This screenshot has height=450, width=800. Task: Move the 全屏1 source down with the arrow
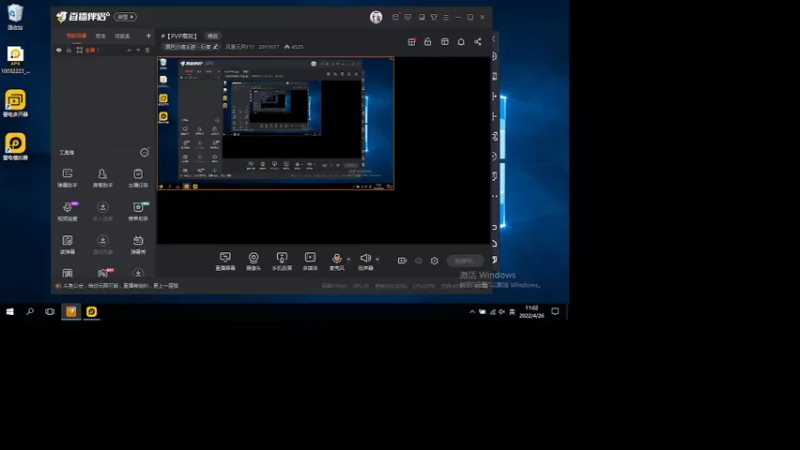pyautogui.click(x=138, y=50)
